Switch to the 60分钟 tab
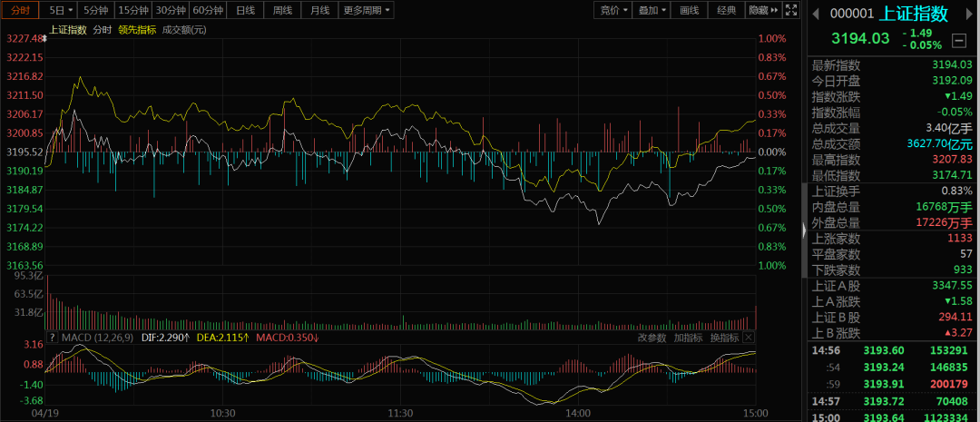The image size is (980, 422). point(208,10)
